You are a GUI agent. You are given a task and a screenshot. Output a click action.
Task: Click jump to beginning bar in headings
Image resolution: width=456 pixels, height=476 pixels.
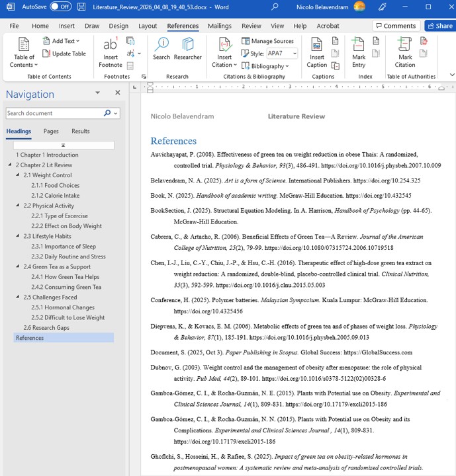pyautogui.click(x=64, y=145)
